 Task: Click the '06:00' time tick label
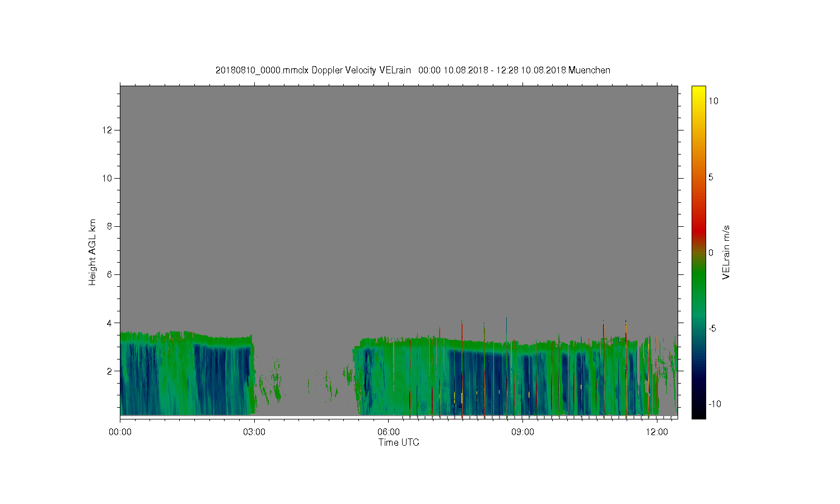[389, 432]
